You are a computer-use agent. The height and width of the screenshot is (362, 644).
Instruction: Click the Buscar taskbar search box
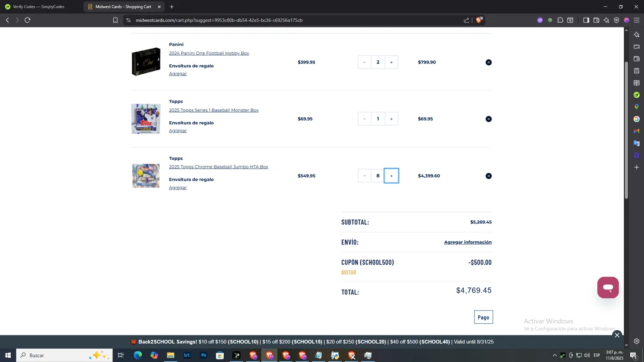pyautogui.click(x=64, y=355)
